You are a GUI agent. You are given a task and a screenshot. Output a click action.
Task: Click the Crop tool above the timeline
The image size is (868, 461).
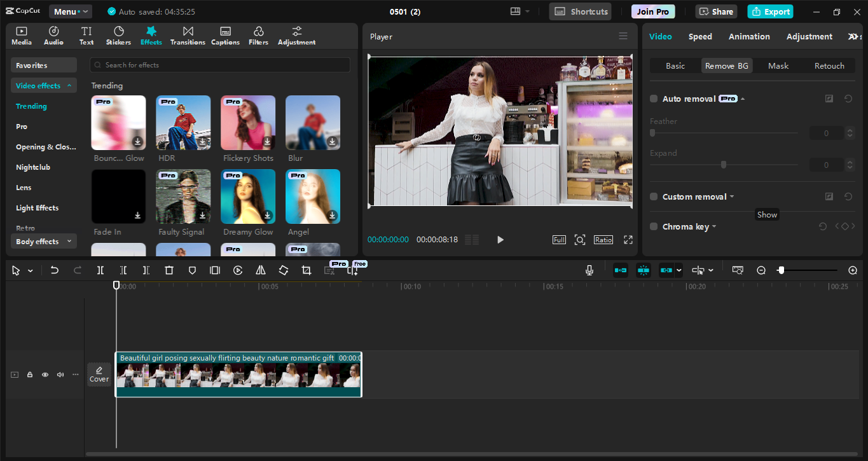tap(306, 270)
